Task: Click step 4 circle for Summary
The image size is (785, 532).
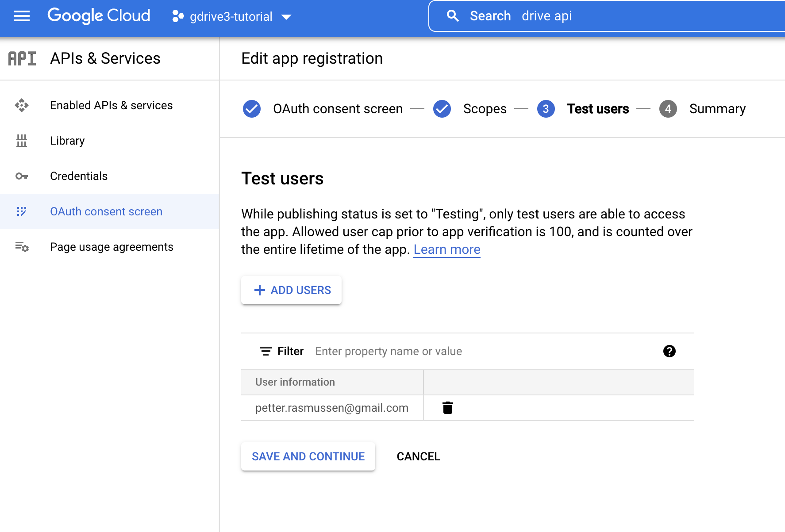Action: (x=668, y=109)
